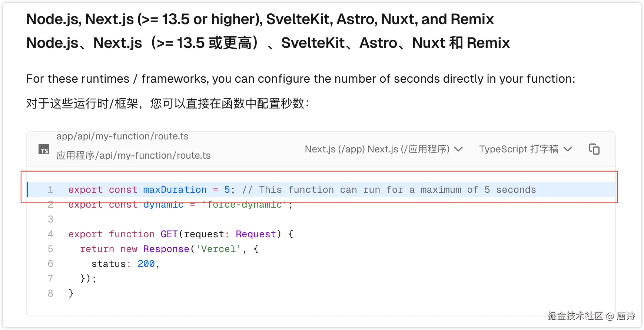644x330 pixels.
Task: Click the status value 200
Action: 146,264
